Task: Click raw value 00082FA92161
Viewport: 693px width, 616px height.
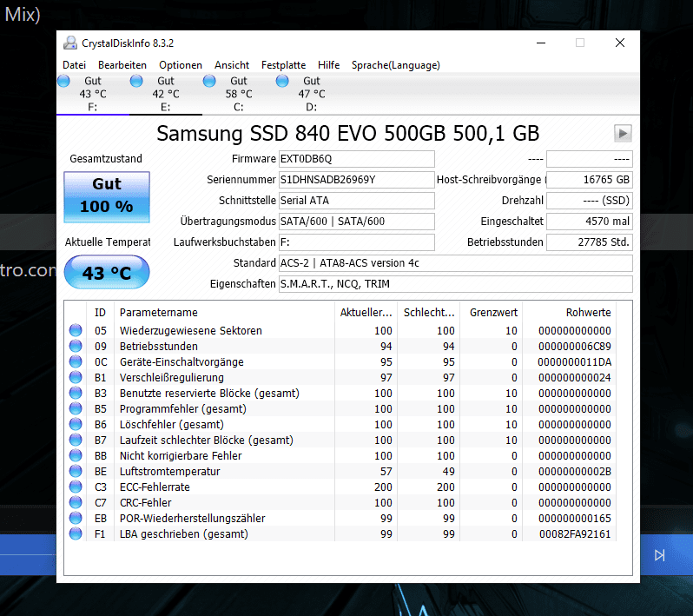Action: click(575, 533)
